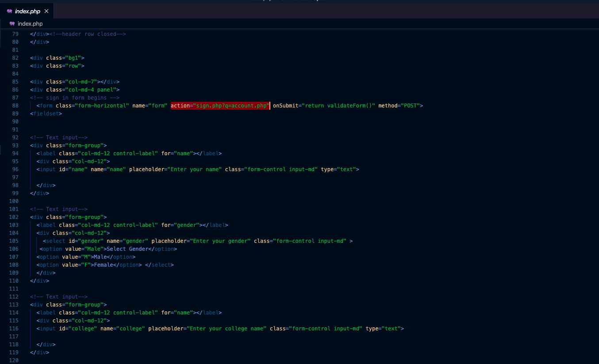The height and width of the screenshot is (364, 599).
Task: Click the "form-horizontal" class value
Action: (x=102, y=106)
